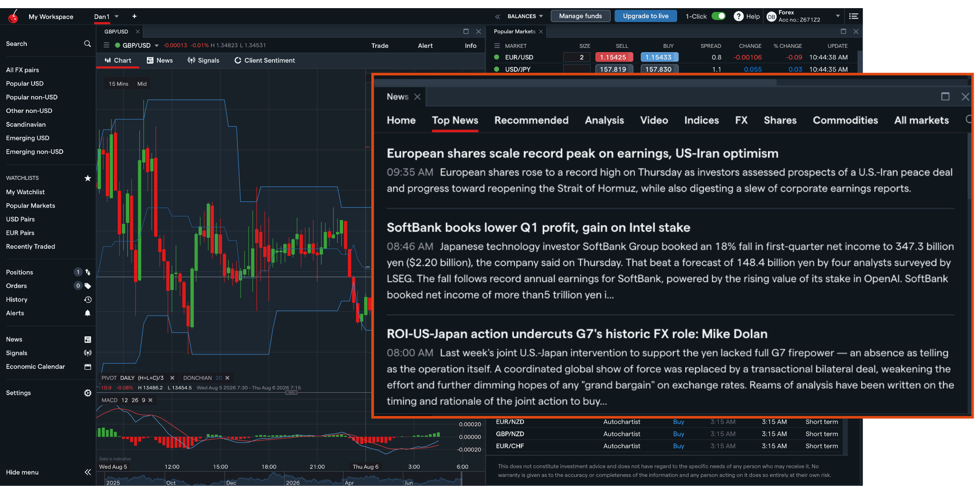980x486 pixels.
Task: Open History clock icon
Action: 88,299
